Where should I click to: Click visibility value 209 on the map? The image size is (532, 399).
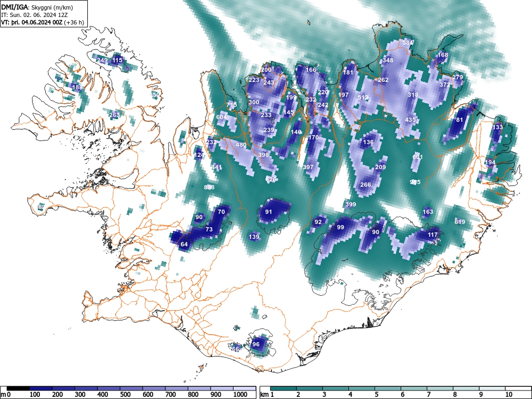tap(380, 167)
